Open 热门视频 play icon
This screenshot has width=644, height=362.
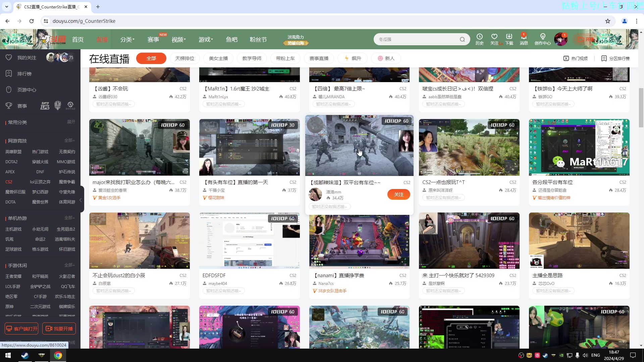tap(566, 58)
